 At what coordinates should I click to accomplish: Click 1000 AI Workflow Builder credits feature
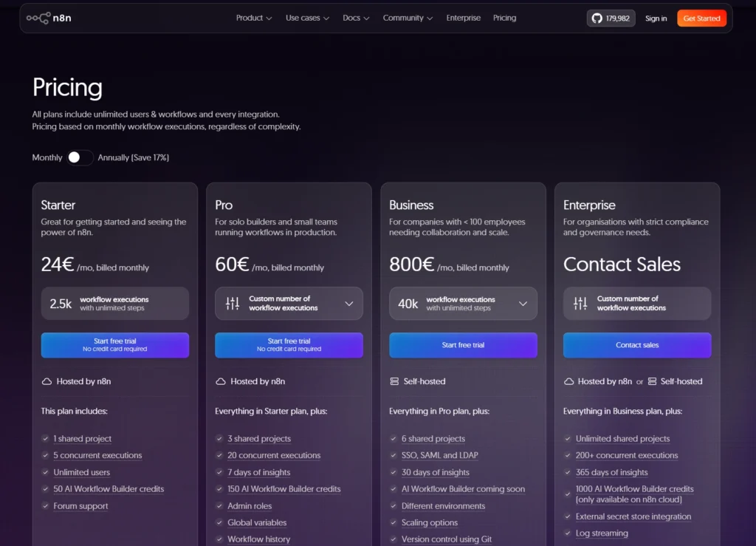(x=634, y=494)
